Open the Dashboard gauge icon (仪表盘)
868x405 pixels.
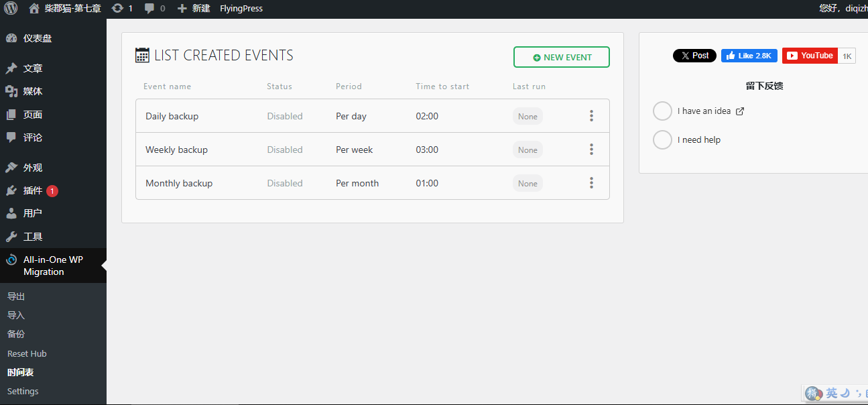[11, 38]
